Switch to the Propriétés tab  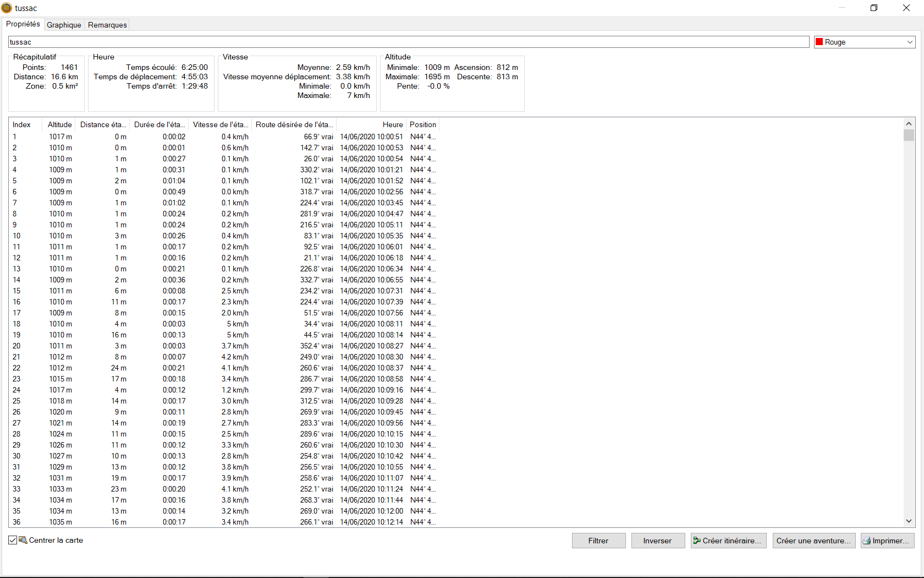coord(23,24)
